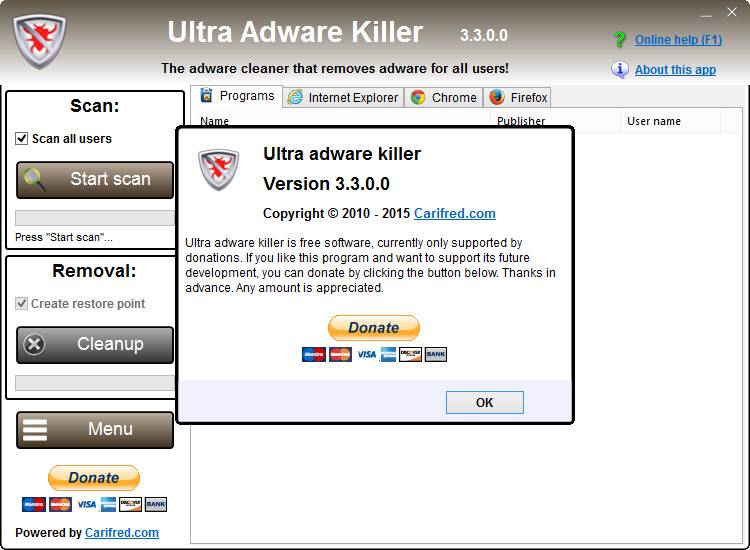Click the Discover card icon in left sidebar
The height and width of the screenshot is (550, 750).
tap(130, 505)
